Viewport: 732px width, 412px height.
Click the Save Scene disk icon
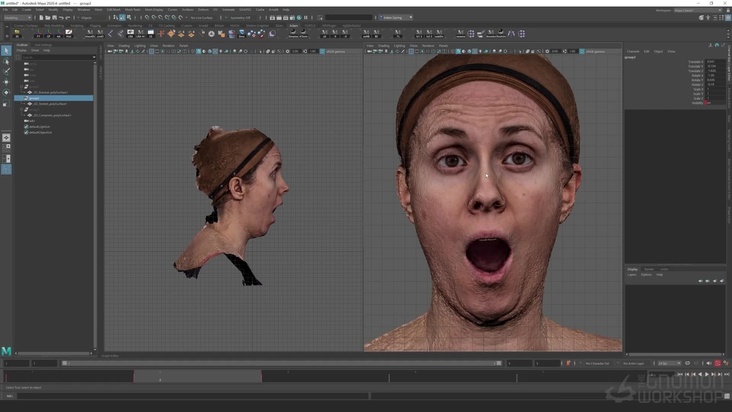click(x=54, y=18)
